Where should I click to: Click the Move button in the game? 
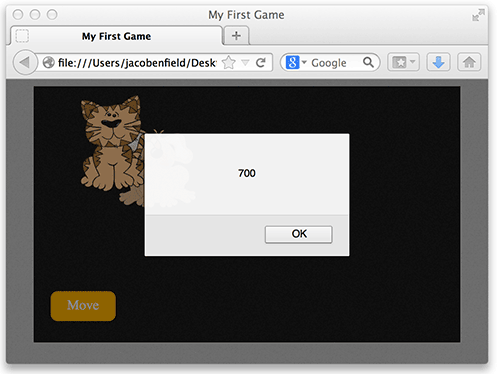[x=83, y=306]
